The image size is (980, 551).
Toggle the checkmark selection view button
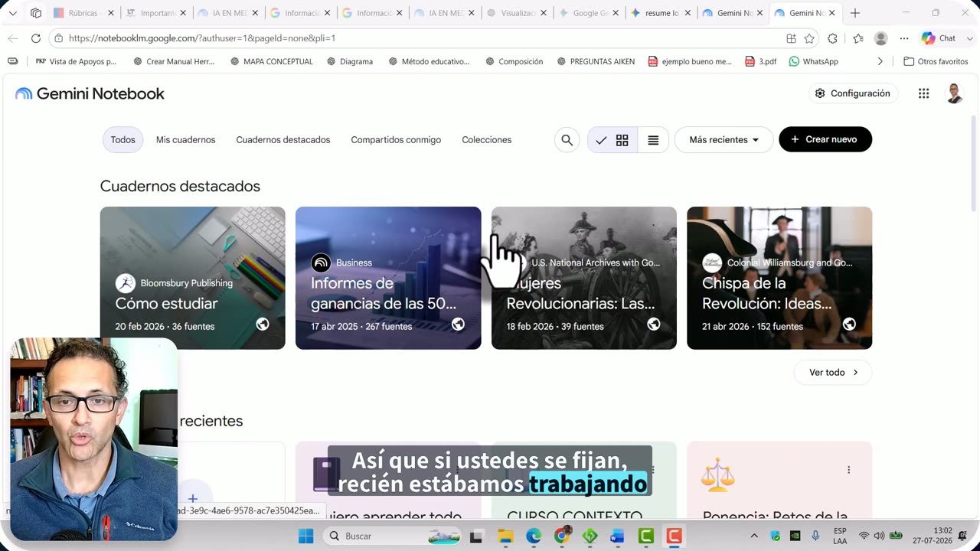coord(601,140)
